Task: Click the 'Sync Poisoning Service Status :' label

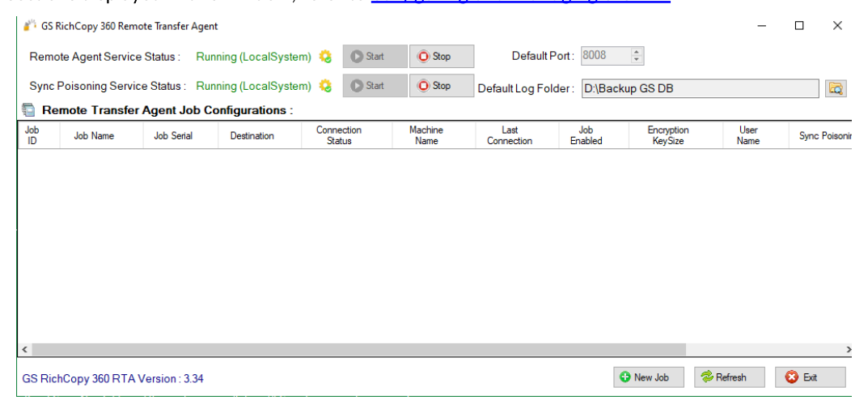Action: coord(108,86)
